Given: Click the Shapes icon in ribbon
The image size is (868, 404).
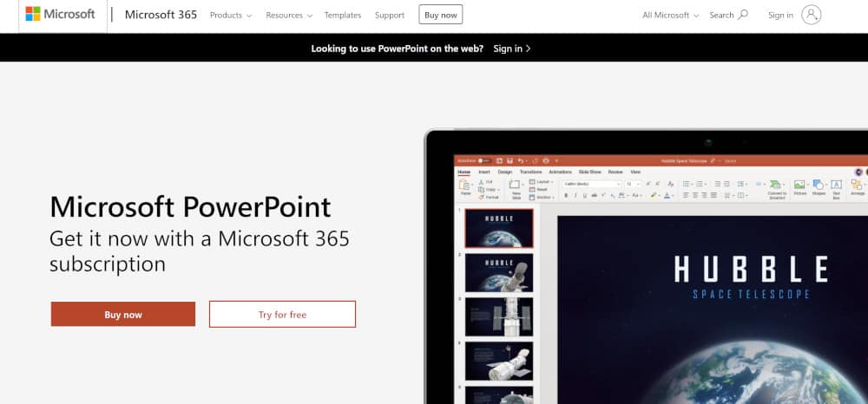Looking at the screenshot, I should coord(819,185).
